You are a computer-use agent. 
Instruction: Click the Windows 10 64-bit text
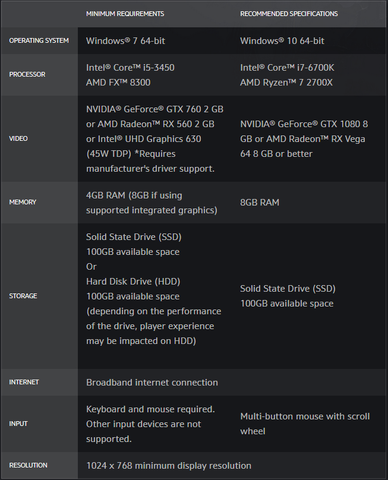point(282,41)
